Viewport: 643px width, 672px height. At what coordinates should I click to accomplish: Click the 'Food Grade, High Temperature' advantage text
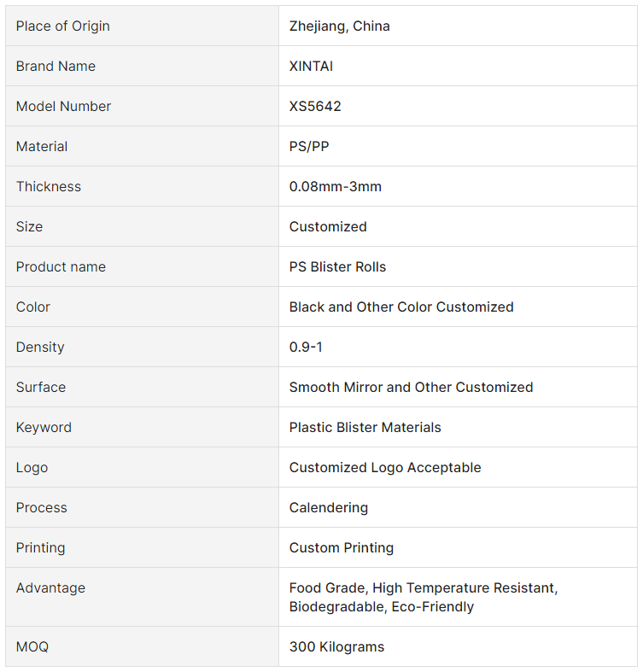tap(423, 588)
